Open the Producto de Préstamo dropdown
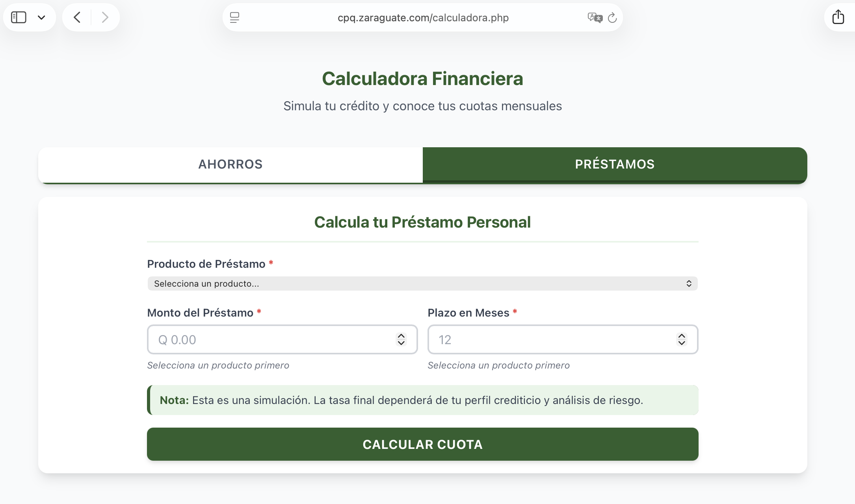855x504 pixels. (422, 283)
